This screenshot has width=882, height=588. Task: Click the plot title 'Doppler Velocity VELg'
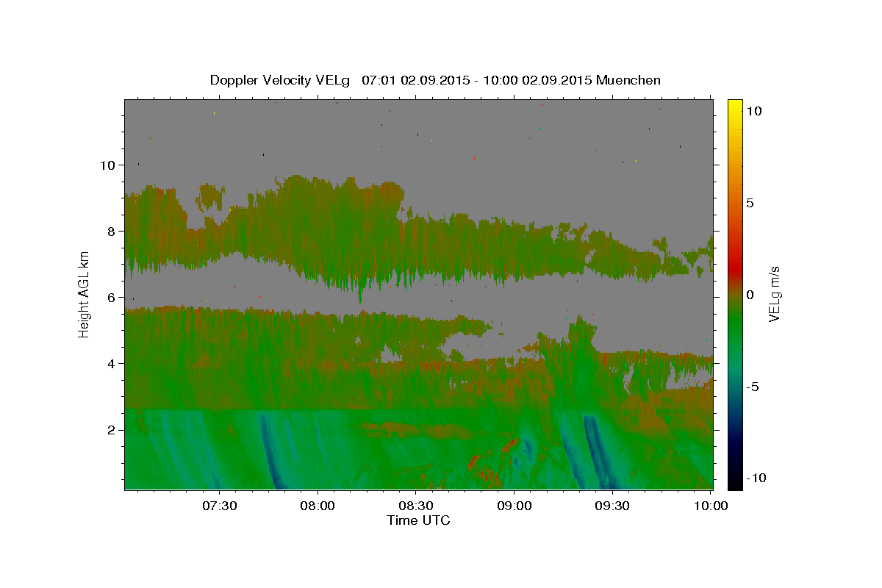282,80
